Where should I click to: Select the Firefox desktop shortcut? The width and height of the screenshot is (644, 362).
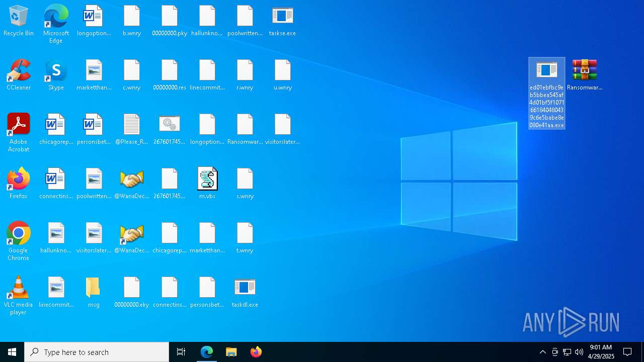click(19, 184)
